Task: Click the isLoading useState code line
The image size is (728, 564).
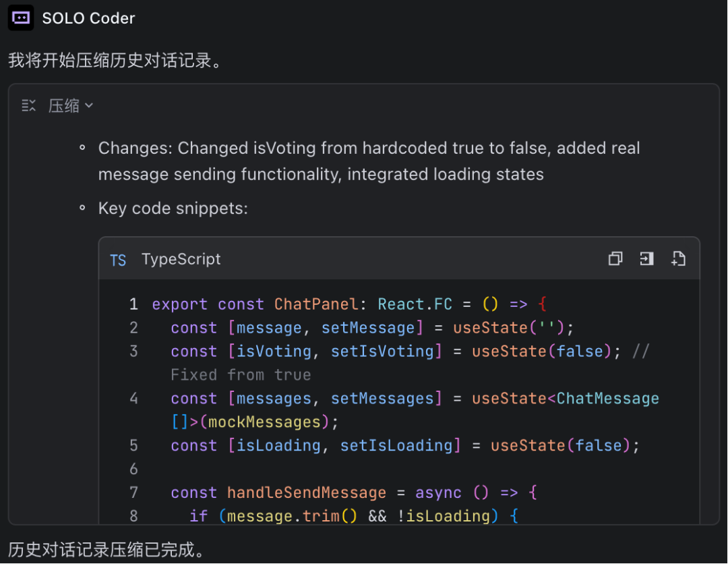Action: 405,445
